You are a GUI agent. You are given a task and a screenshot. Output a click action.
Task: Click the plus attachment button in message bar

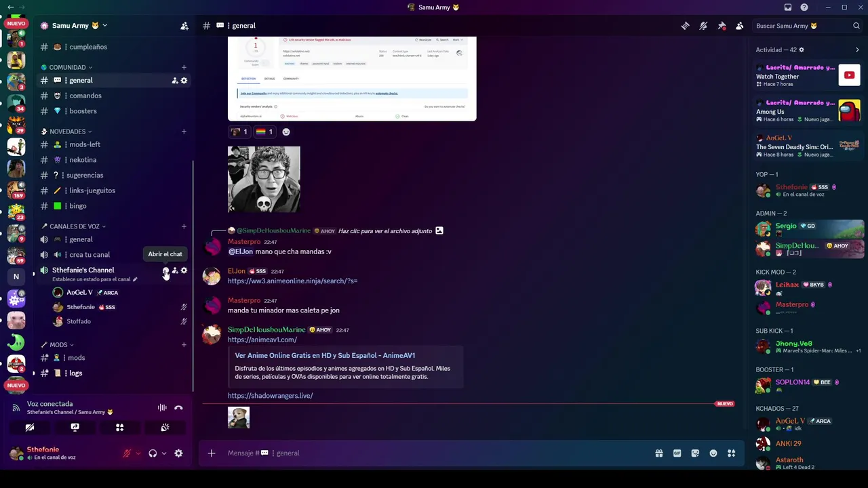click(212, 453)
